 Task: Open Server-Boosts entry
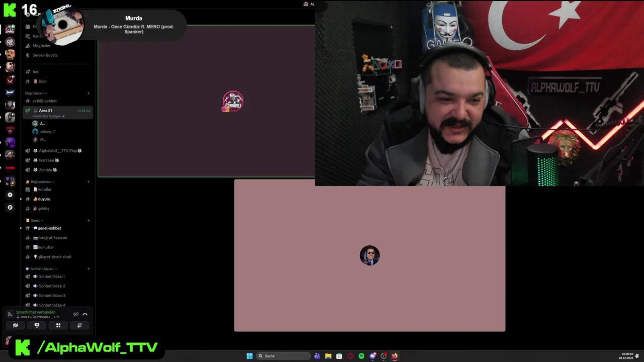click(x=45, y=55)
